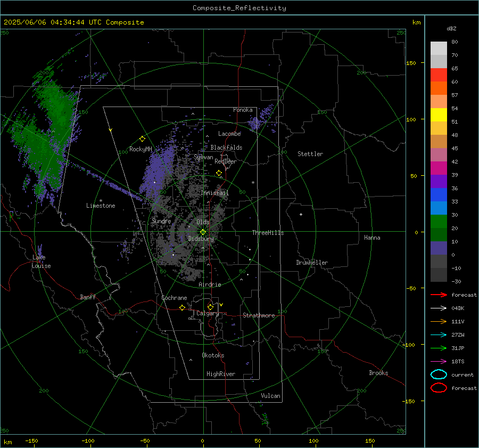Click the Calgary city label
479x448 pixels.
[x=208, y=313]
